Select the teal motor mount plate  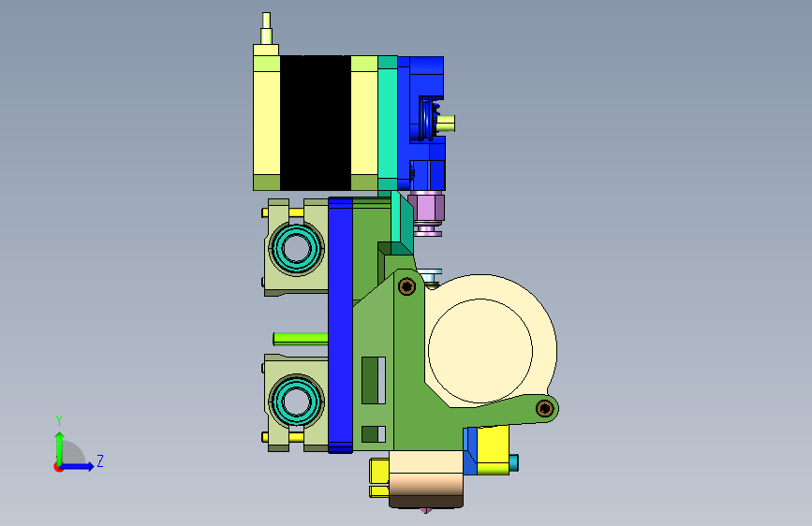(x=388, y=124)
